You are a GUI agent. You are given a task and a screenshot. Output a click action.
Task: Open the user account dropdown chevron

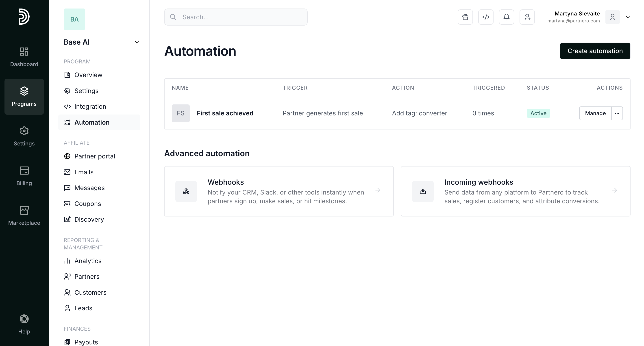[627, 17]
